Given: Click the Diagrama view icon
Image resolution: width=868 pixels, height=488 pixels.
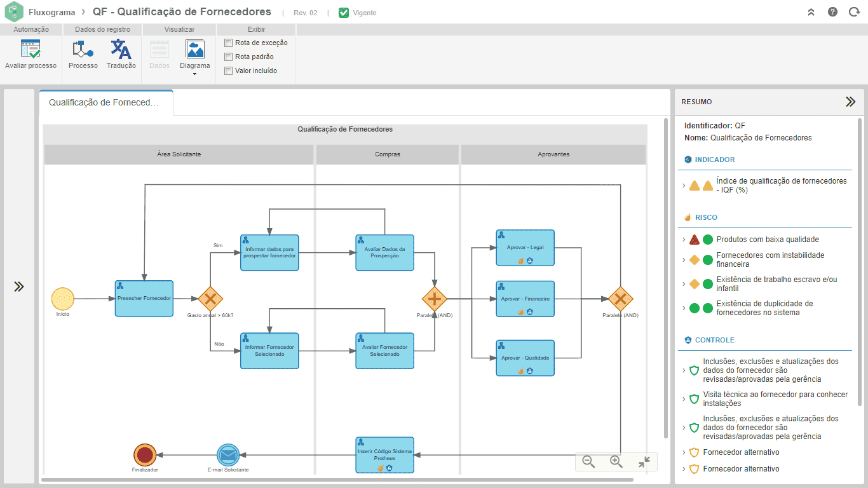Looking at the screenshot, I should pyautogui.click(x=194, y=50).
